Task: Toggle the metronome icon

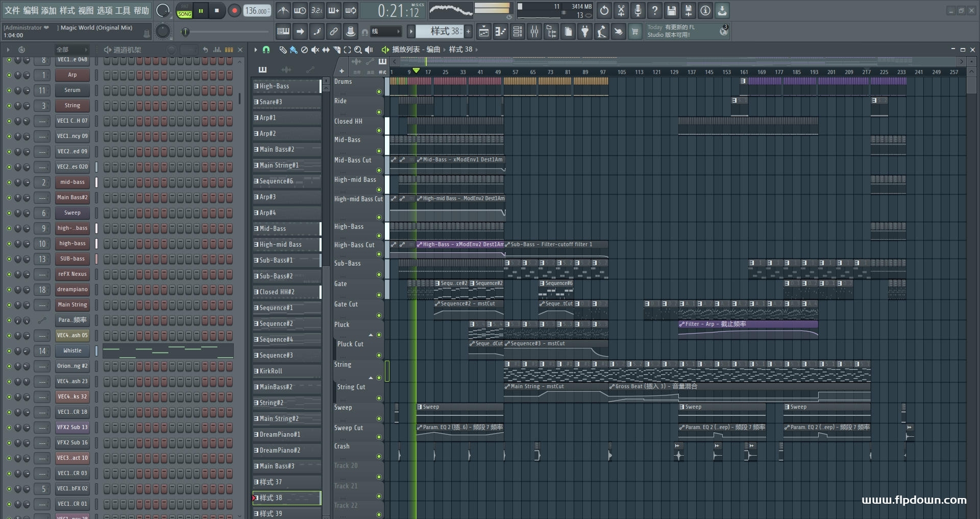Action: pos(283,11)
